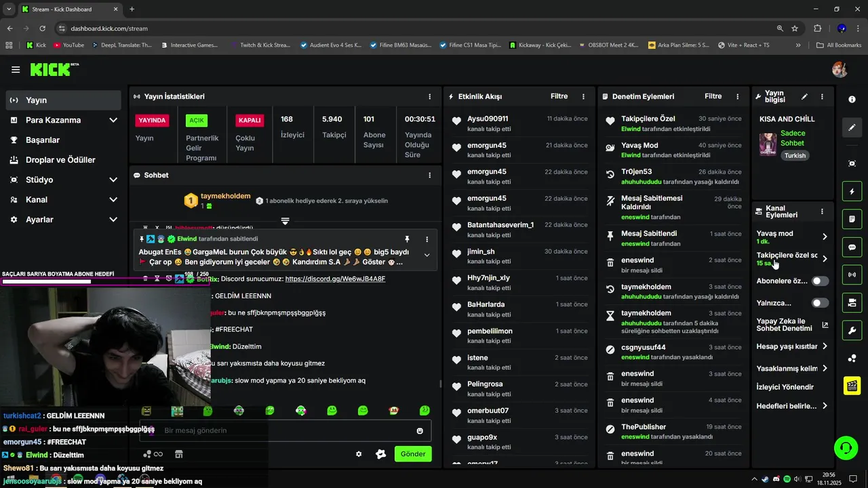Click the Turkish language tag
Viewport: 868px width, 488px height.
pos(795,155)
